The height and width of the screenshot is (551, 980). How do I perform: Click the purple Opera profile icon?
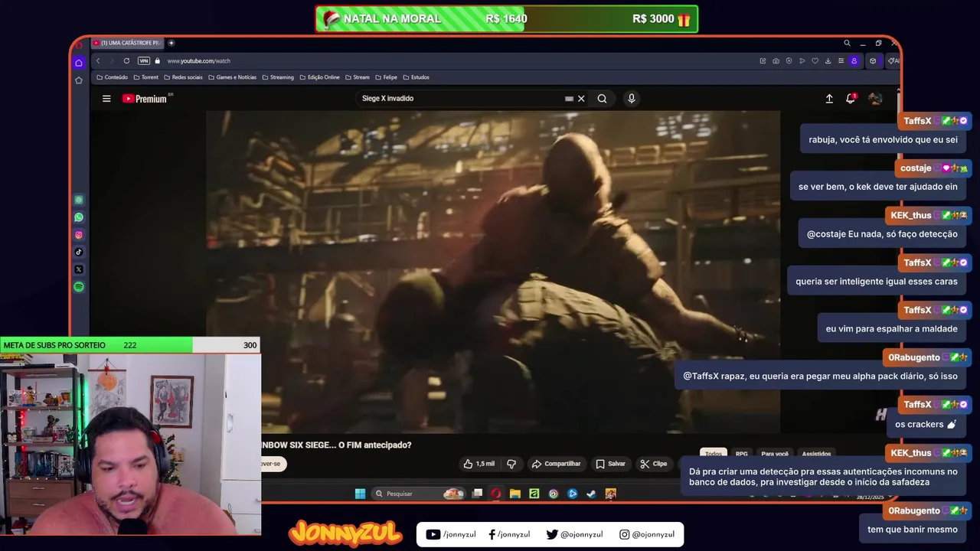[854, 61]
